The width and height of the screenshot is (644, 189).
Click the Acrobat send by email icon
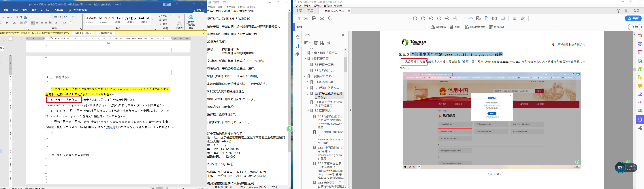point(322,18)
